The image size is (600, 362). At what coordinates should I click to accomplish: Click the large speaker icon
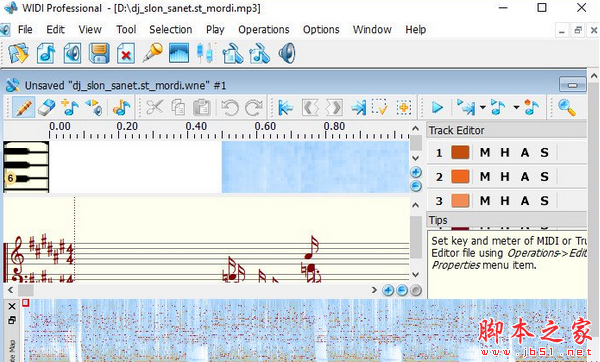pyautogui.click(x=287, y=53)
